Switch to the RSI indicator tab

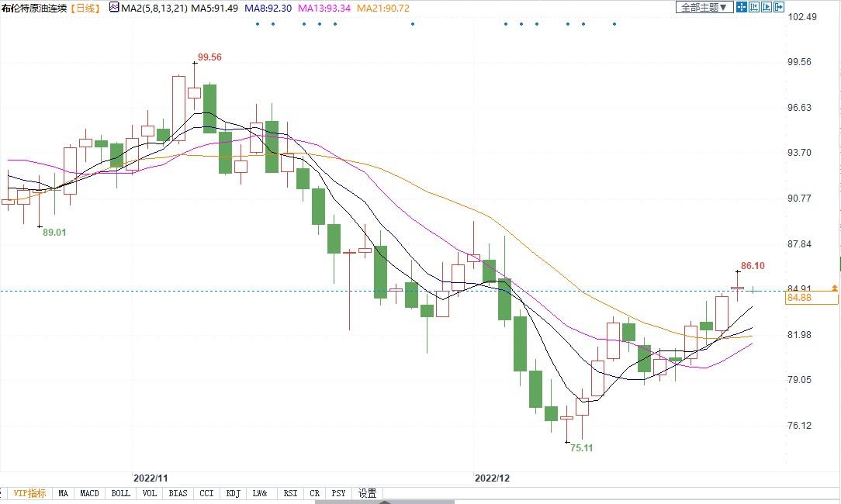click(x=290, y=493)
